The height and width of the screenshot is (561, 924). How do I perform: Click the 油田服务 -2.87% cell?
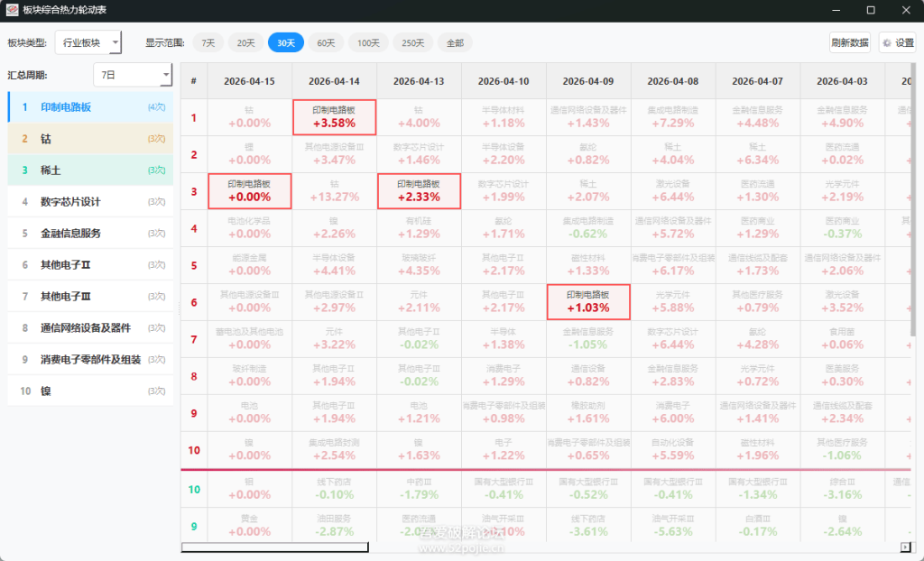pyautogui.click(x=334, y=526)
